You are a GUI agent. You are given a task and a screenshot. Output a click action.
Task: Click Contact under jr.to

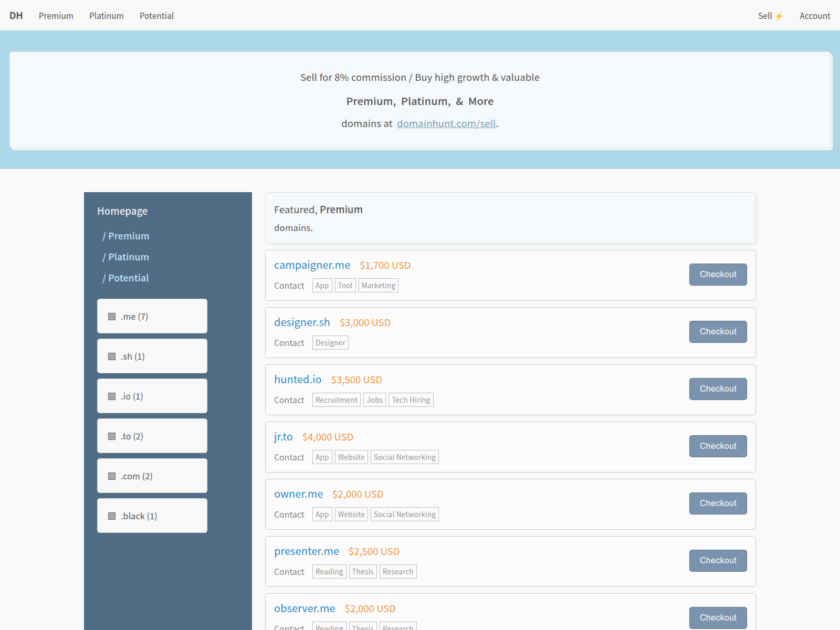pos(289,457)
